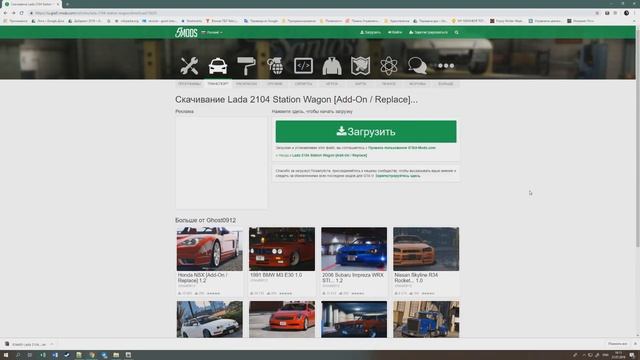This screenshot has width=640, height=360.
Task: Click the 5MODS site logo
Action: pyautogui.click(x=186, y=32)
